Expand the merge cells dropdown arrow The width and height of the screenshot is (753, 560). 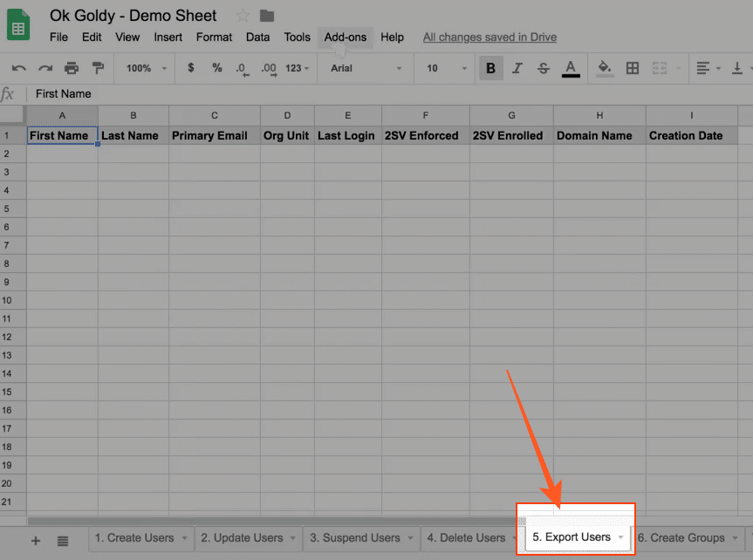(678, 68)
